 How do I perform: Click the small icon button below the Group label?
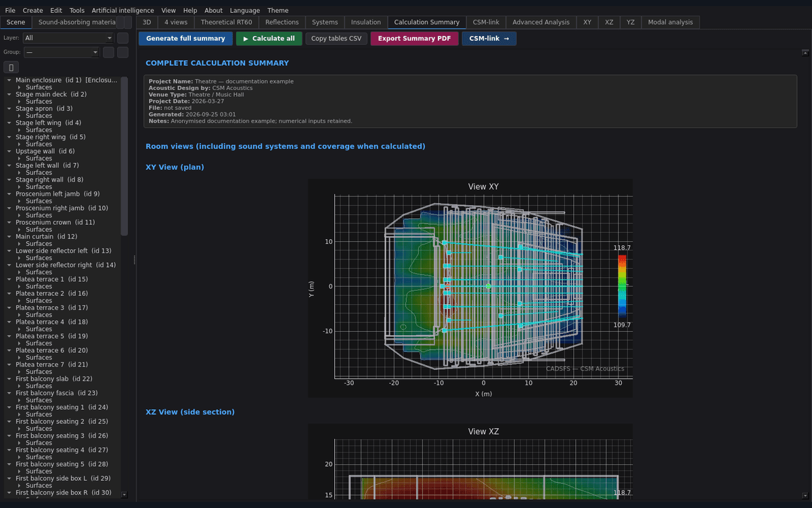click(x=11, y=67)
